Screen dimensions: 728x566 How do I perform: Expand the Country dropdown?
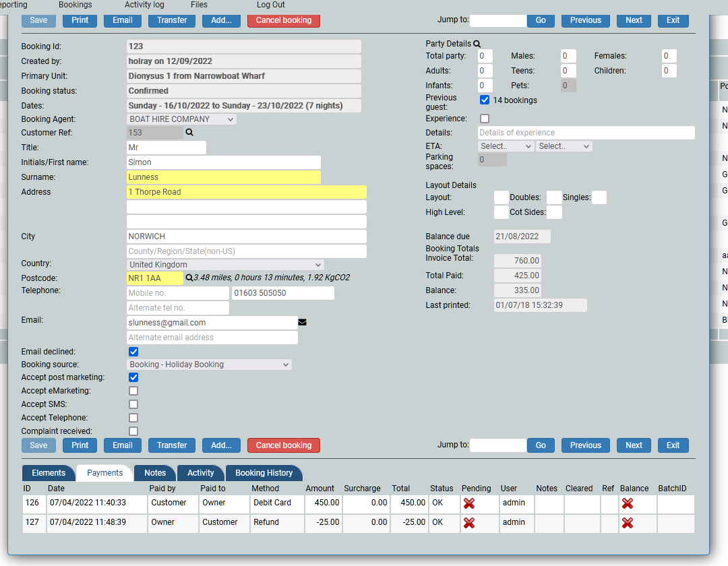click(x=225, y=265)
